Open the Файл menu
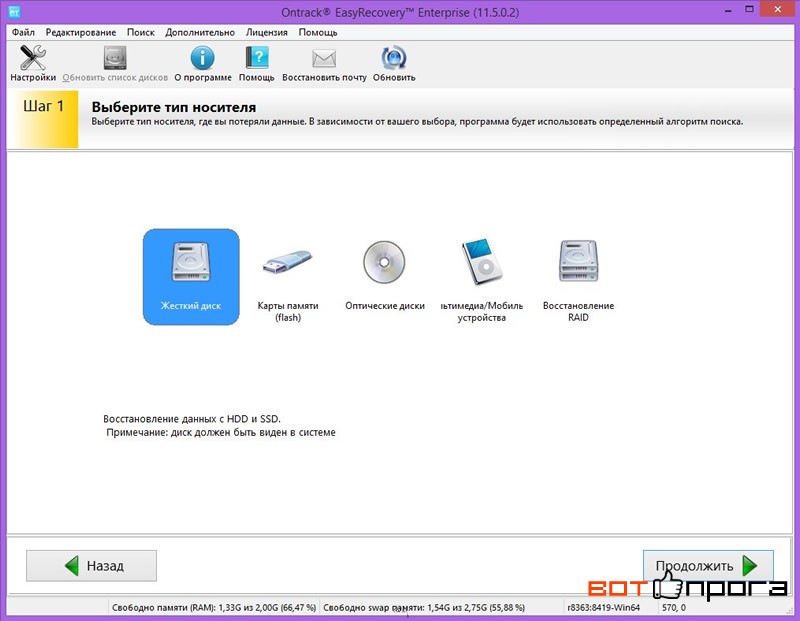The image size is (800, 621). [23, 32]
